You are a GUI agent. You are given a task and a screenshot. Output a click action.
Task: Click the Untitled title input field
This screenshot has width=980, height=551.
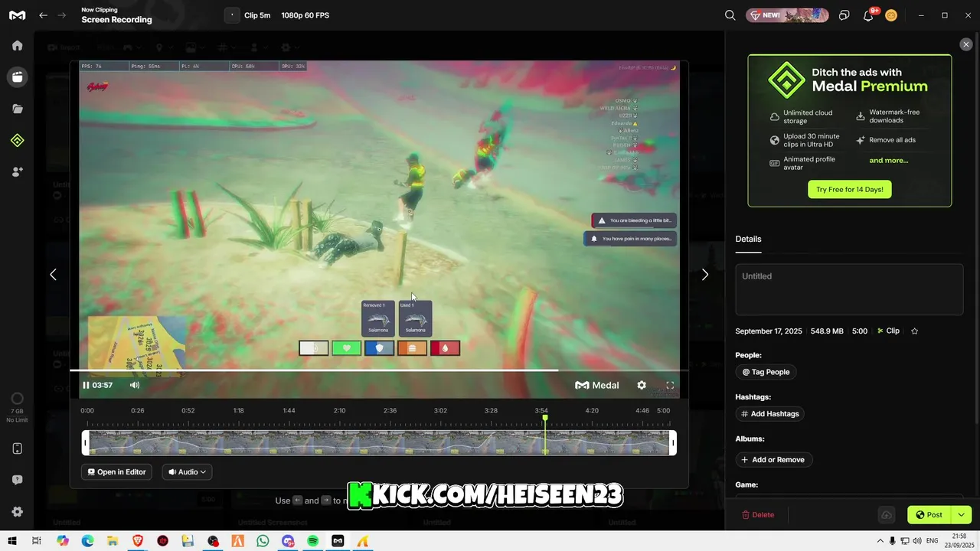tap(849, 289)
